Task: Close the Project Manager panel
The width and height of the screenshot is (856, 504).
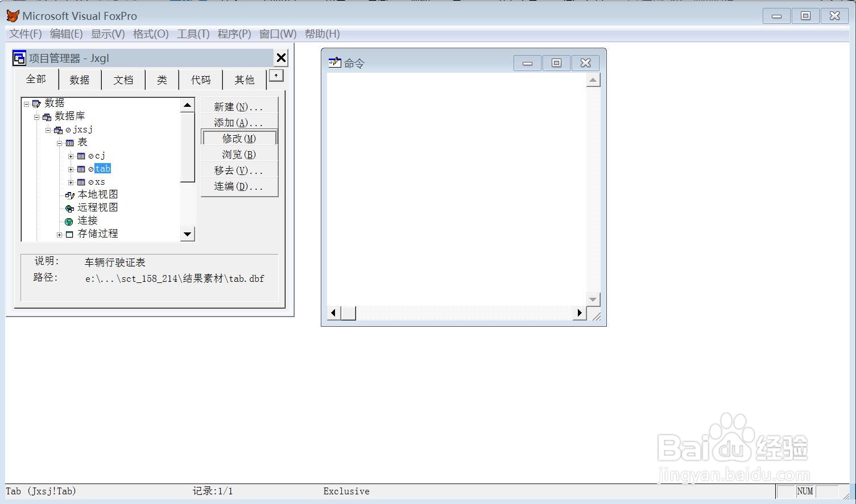Action: (x=281, y=58)
